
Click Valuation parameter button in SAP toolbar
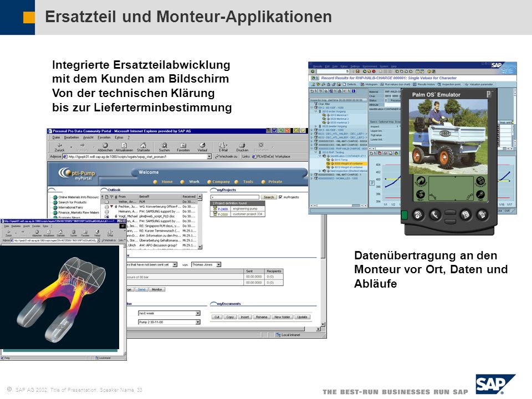[x=479, y=84]
